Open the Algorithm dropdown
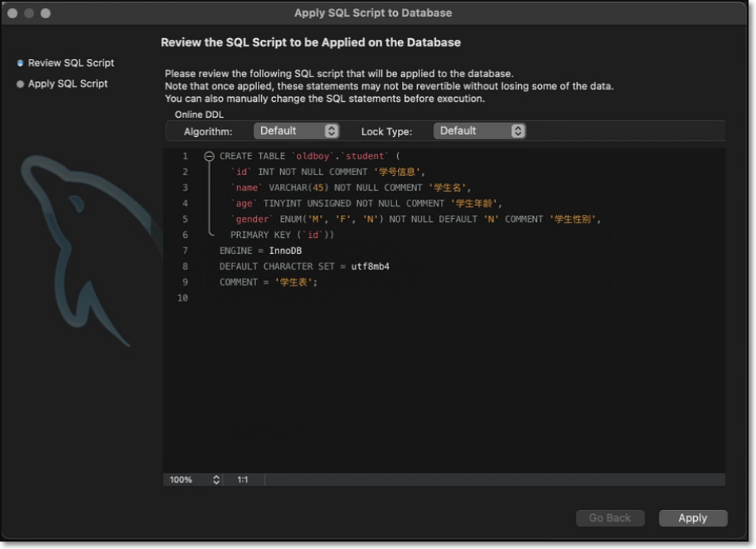The height and width of the screenshot is (549, 756). [296, 131]
